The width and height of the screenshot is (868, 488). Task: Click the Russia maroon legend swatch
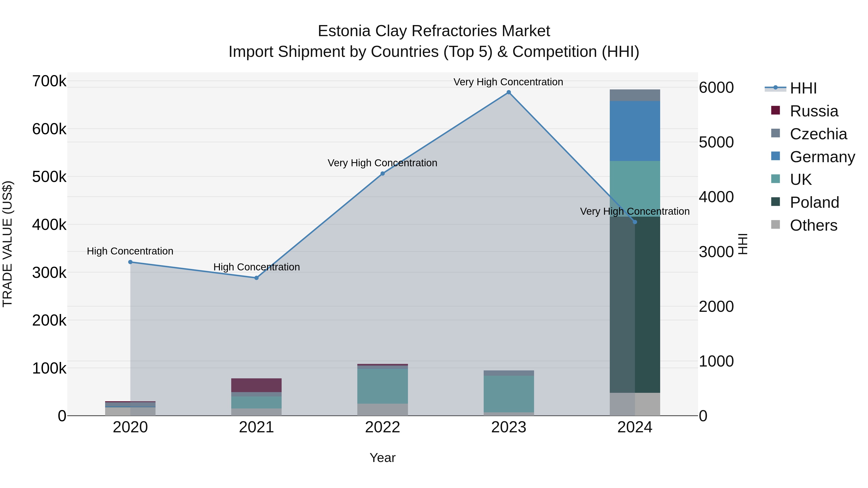[x=775, y=110]
